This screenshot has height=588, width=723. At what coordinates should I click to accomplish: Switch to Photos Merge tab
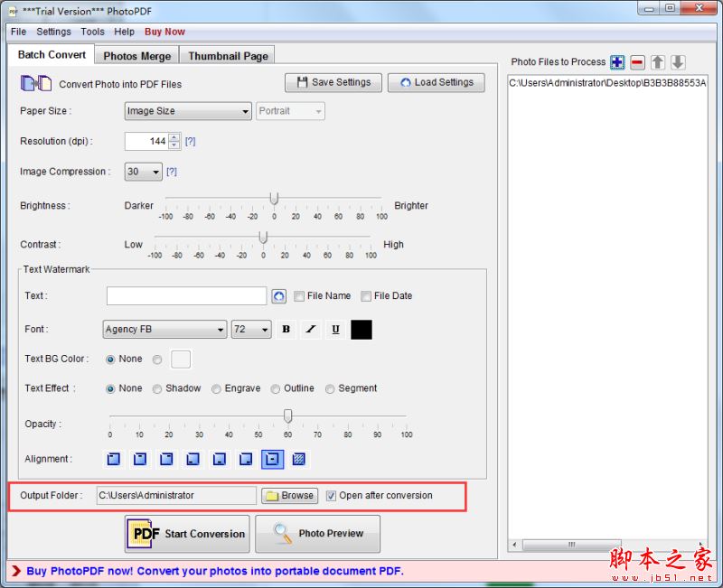tap(137, 56)
